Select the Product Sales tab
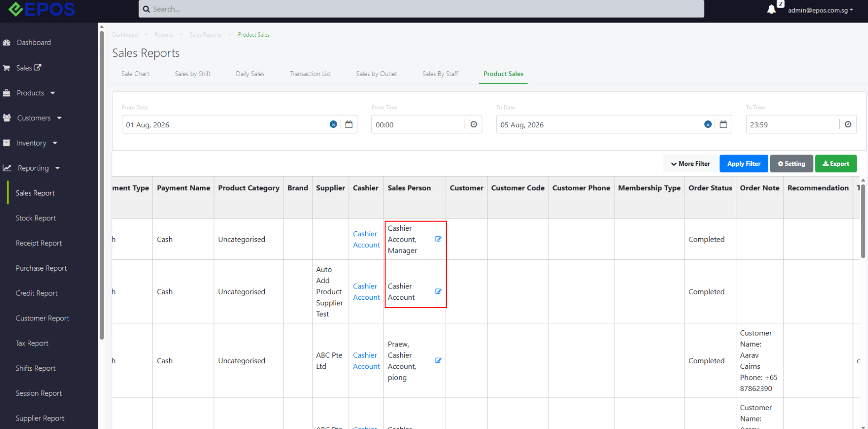 click(503, 74)
